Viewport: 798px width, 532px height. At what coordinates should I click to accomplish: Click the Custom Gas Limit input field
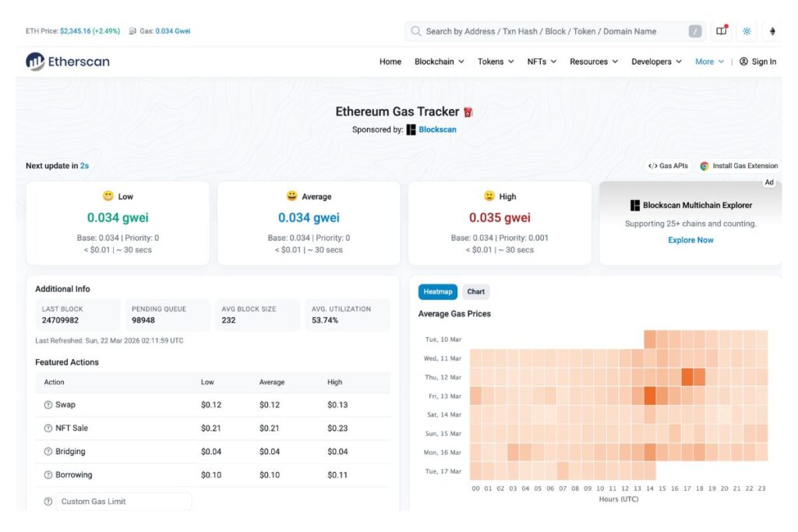coord(123,502)
